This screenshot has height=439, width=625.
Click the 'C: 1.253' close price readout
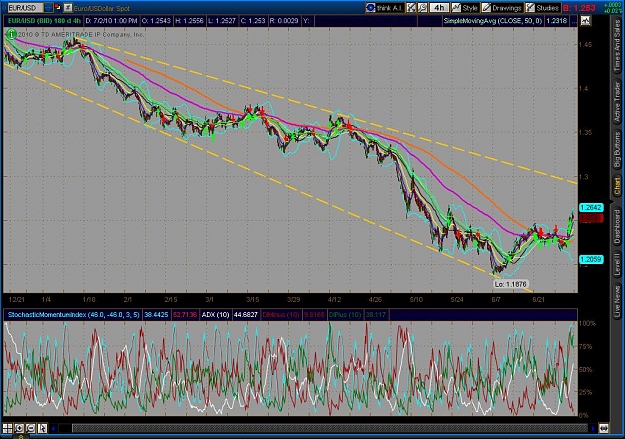pos(253,21)
